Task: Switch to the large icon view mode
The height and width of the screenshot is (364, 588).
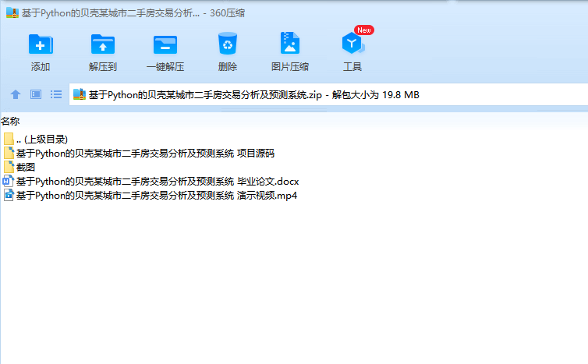Action: pos(36,94)
